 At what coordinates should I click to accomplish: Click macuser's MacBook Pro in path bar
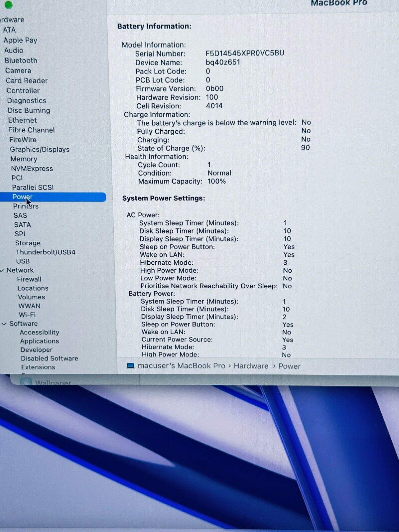[181, 366]
